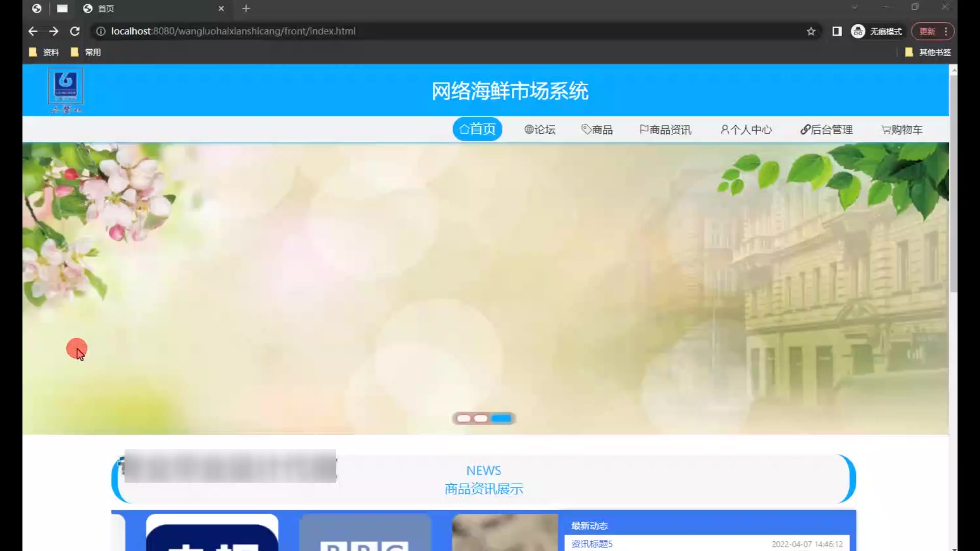
Task: Click the browser back arrow
Action: [x=33, y=31]
